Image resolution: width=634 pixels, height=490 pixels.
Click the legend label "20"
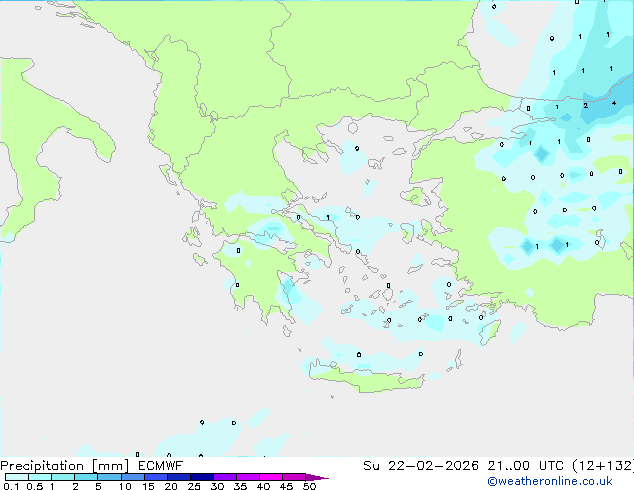click(171, 486)
